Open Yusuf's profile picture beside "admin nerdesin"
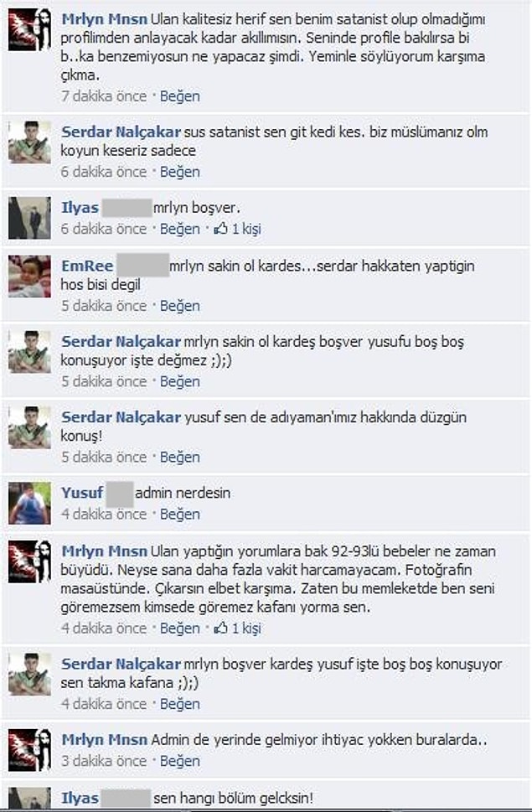The image size is (532, 812). pyautogui.click(x=29, y=503)
